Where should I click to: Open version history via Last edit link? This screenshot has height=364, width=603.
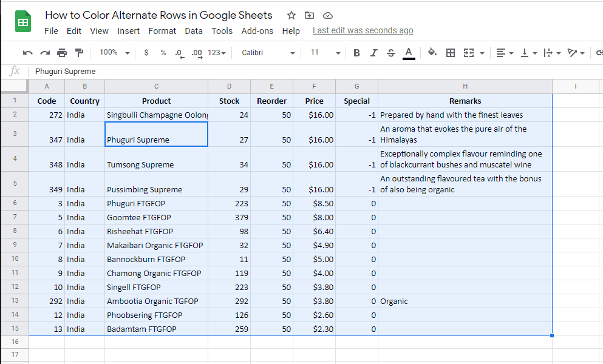point(363,30)
